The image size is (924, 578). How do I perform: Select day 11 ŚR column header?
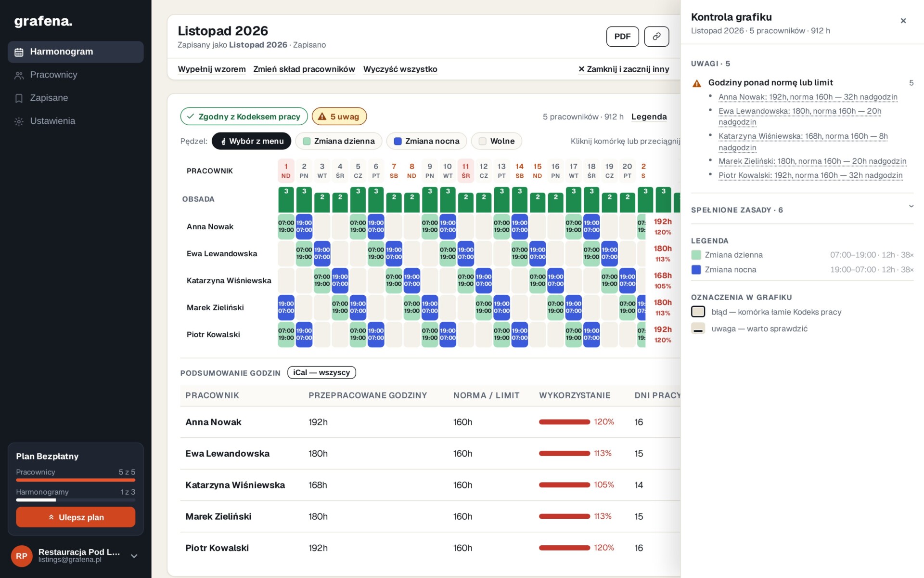click(x=465, y=171)
